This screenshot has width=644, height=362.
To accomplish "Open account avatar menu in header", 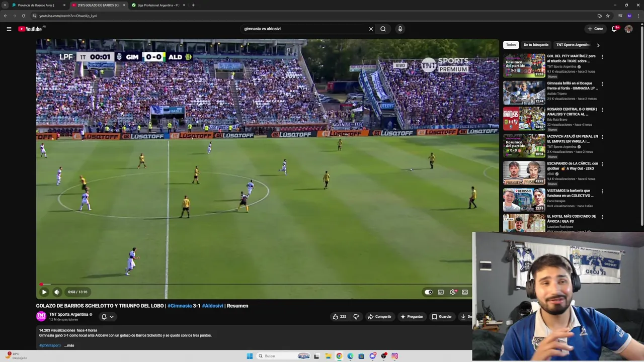I will (628, 29).
